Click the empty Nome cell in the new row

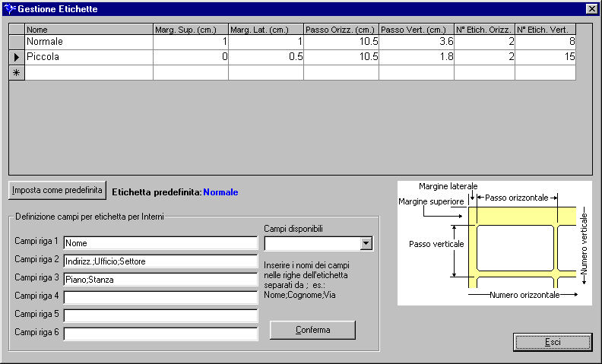(x=89, y=72)
